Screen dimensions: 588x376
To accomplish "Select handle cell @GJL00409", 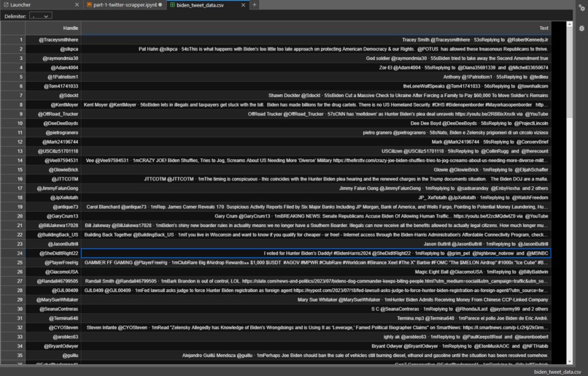I will pos(53,291).
